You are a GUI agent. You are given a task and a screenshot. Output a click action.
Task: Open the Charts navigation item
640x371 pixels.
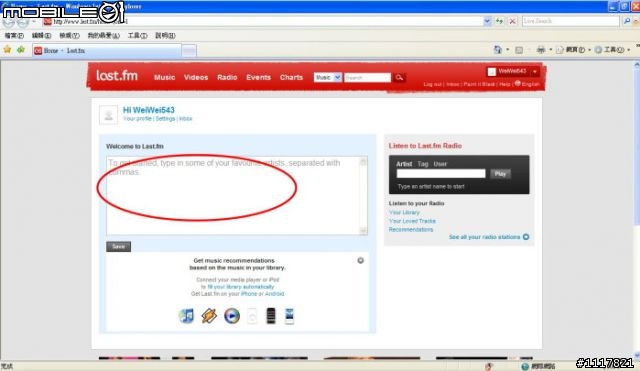[291, 77]
